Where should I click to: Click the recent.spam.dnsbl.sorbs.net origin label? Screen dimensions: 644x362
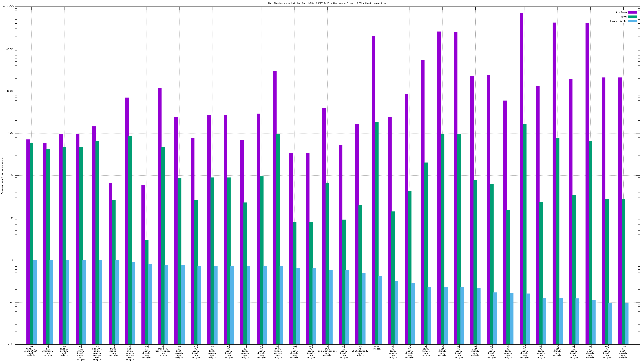97,353
